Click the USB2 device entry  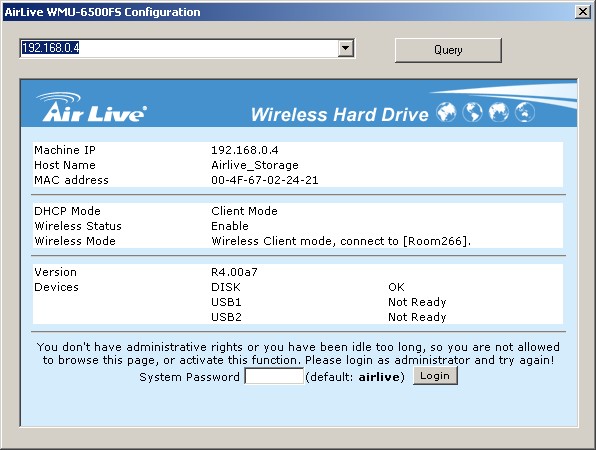coord(226,317)
